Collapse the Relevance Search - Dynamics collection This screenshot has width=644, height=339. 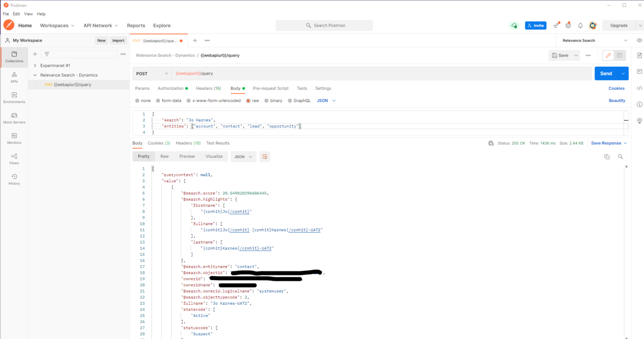(35, 75)
